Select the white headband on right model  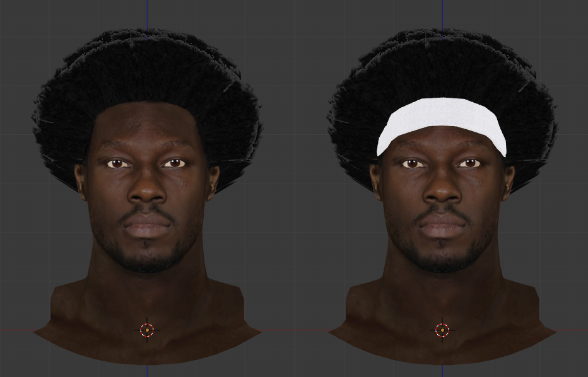442,117
